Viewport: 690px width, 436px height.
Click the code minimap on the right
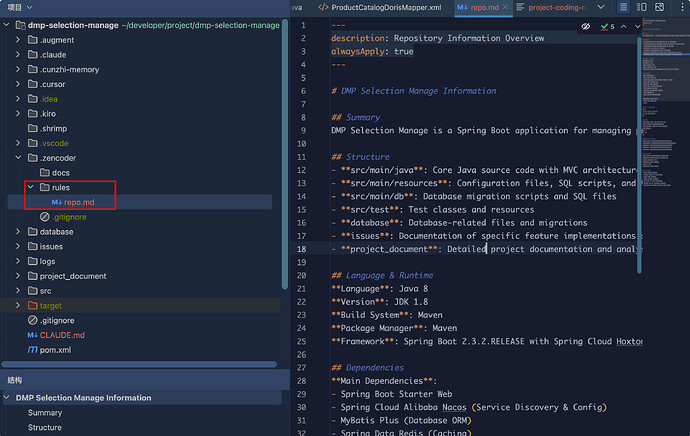pos(666,101)
